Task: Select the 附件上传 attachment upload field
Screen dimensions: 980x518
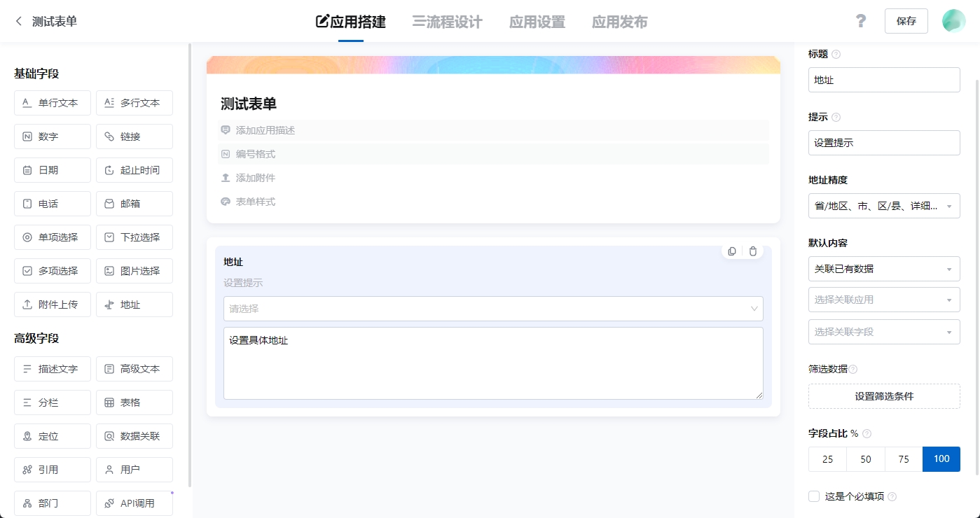Action: (52, 304)
